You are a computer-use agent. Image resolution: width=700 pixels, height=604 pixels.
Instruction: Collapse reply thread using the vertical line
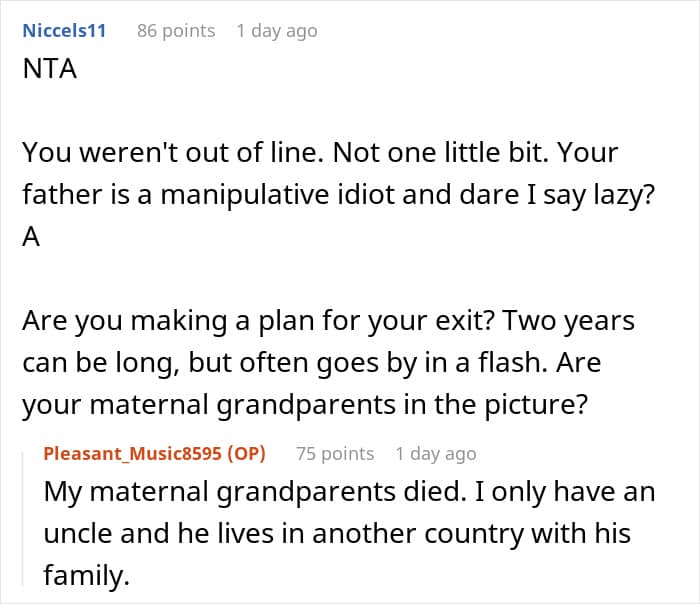point(23,518)
